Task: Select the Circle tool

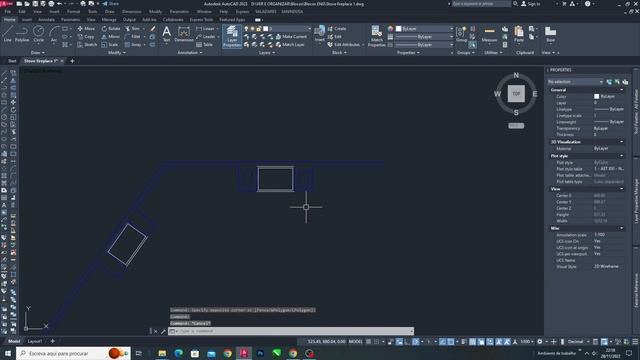Action: (38, 33)
